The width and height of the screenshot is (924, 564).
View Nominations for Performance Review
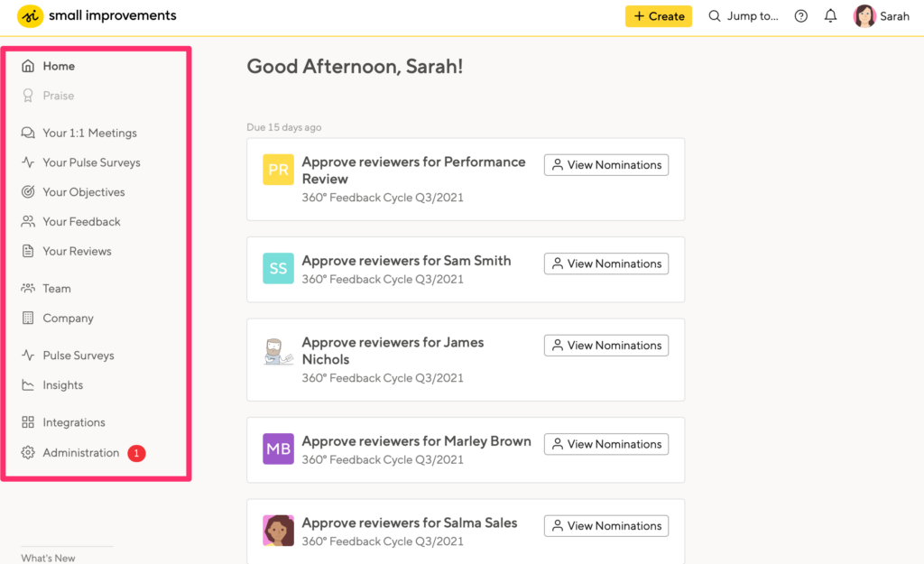point(606,165)
